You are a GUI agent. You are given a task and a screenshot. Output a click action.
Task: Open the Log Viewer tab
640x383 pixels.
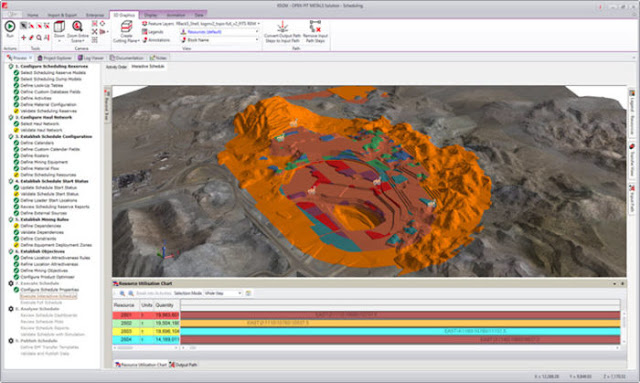pyautogui.click(x=91, y=58)
